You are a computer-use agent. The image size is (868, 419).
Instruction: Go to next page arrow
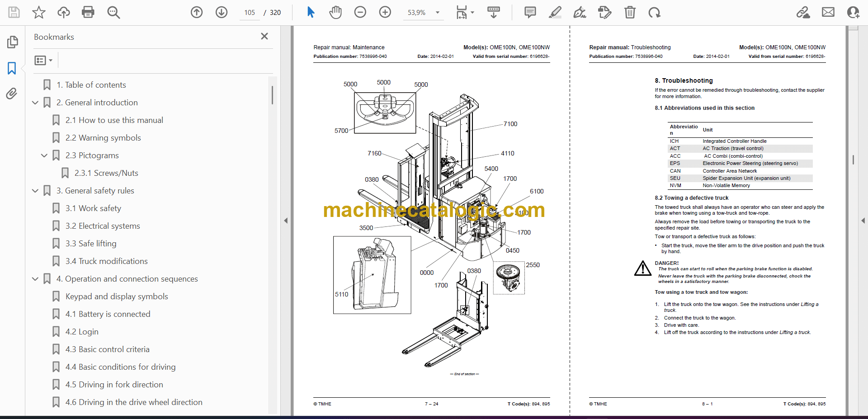tap(222, 12)
